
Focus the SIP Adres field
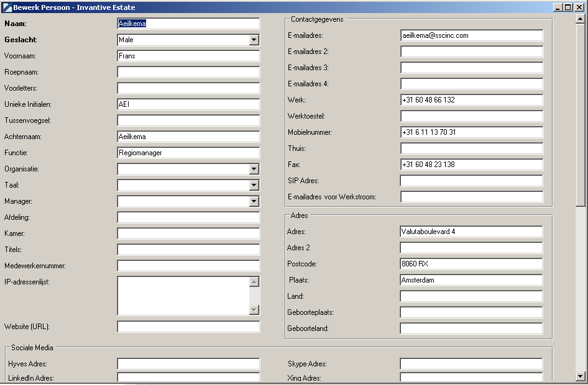(472, 180)
